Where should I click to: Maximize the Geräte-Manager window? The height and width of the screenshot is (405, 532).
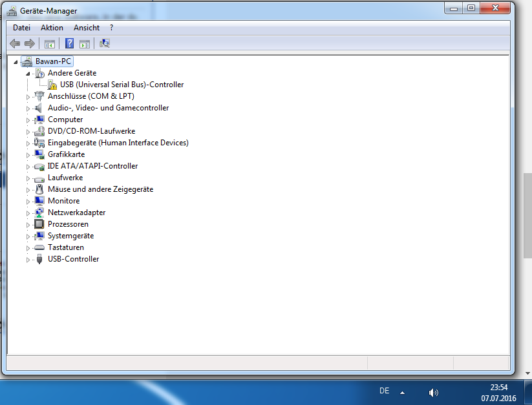click(x=471, y=8)
